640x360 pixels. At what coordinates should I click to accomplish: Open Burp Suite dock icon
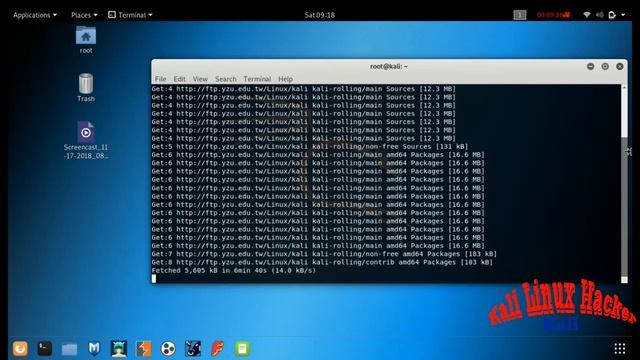[x=144, y=349]
